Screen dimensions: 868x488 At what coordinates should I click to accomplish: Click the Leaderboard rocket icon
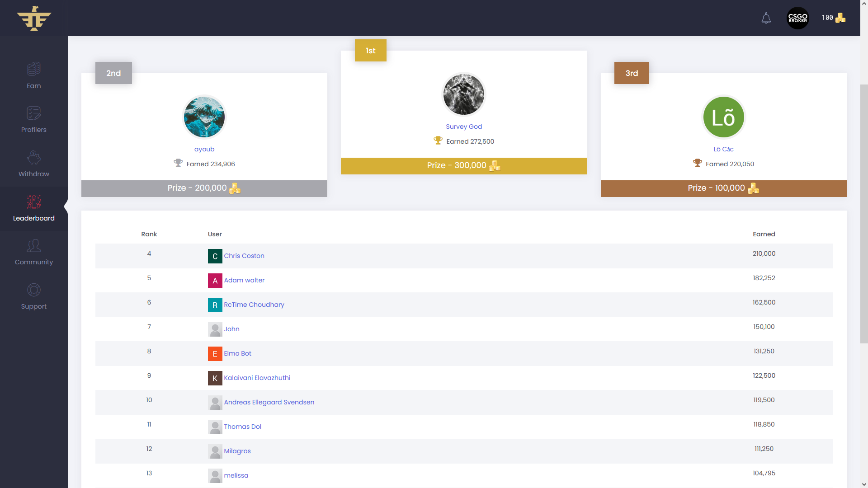click(x=33, y=201)
